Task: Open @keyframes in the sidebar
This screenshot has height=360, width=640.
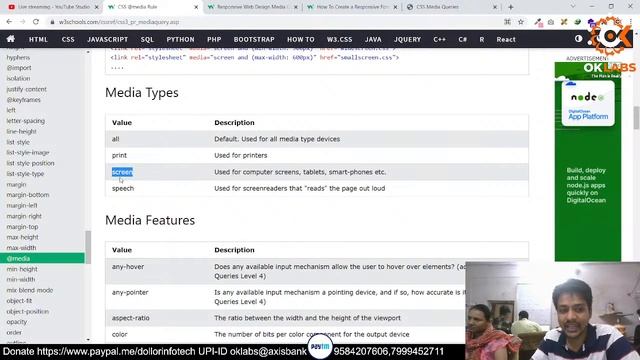Action: click(24, 100)
